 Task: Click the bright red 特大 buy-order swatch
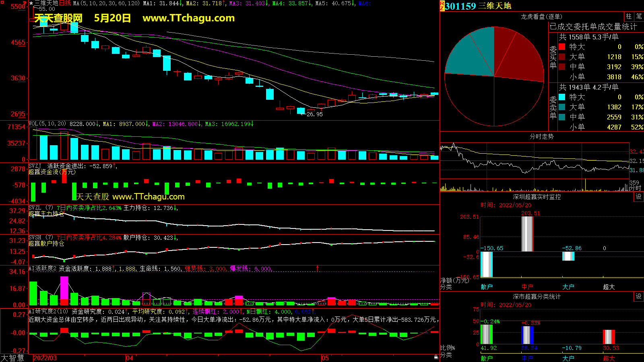[x=562, y=47]
